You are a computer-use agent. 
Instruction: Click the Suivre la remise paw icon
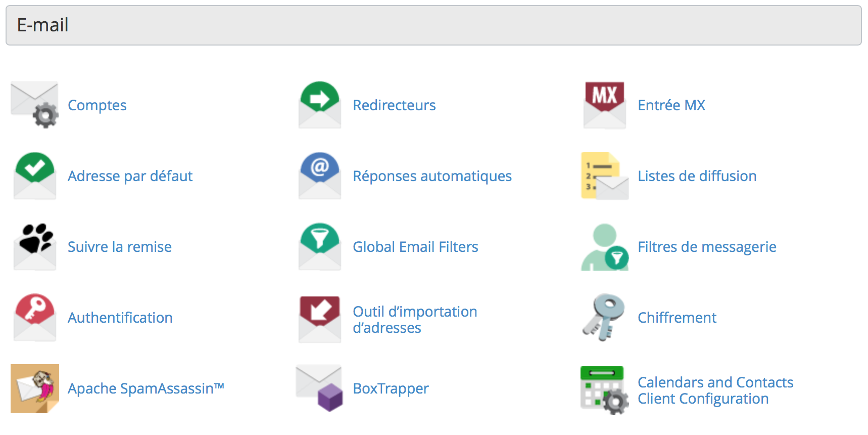pyautogui.click(x=35, y=246)
